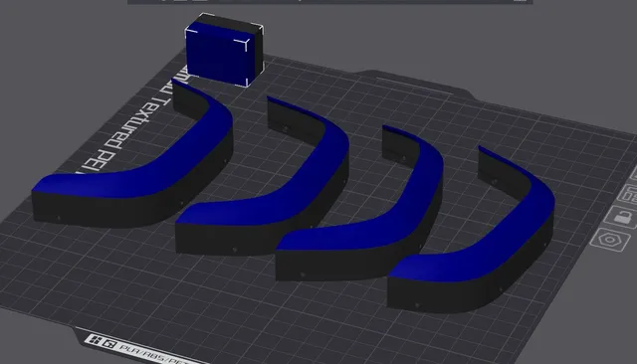Image resolution: width=637 pixels, height=364 pixels.
Task: Select the blue box model with selection brackets
Action: click(x=224, y=50)
